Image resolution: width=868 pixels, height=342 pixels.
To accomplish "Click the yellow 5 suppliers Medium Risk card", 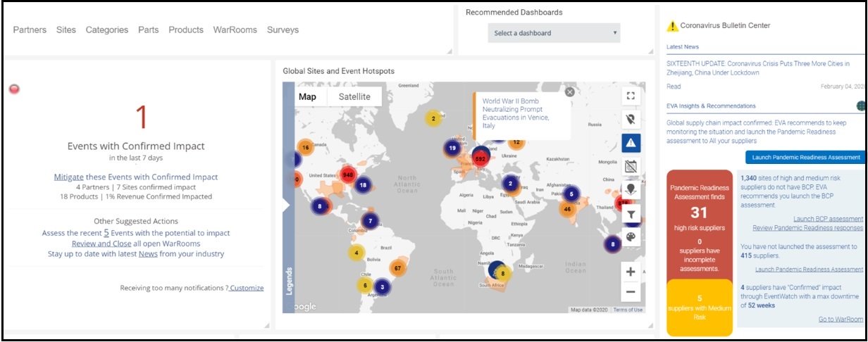I will (x=699, y=308).
